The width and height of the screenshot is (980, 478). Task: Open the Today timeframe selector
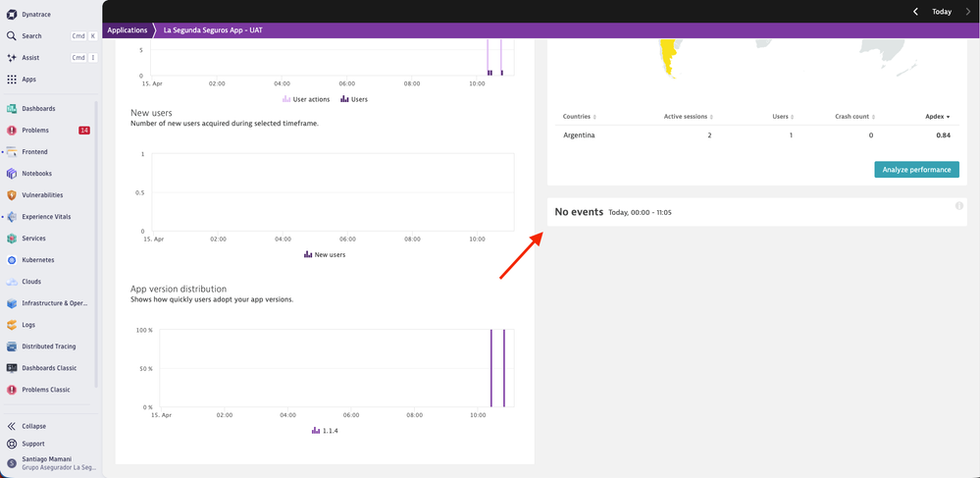[x=941, y=12]
